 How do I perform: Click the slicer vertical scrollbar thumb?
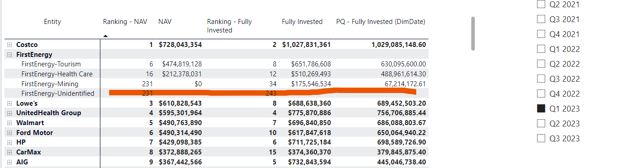tap(473, 33)
